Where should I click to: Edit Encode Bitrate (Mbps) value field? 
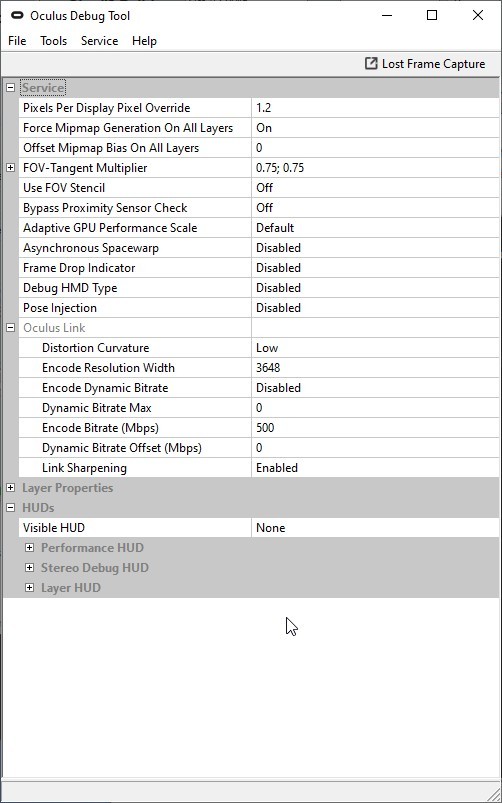tap(375, 428)
